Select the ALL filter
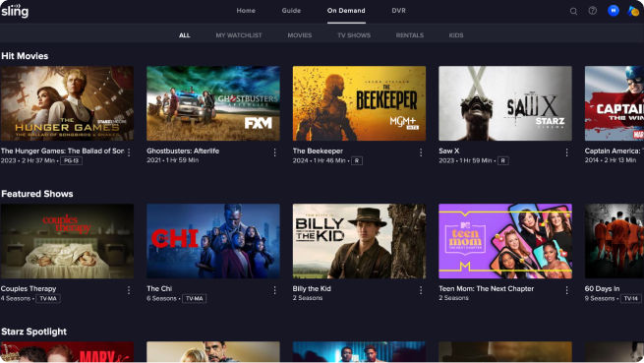 pos(185,35)
